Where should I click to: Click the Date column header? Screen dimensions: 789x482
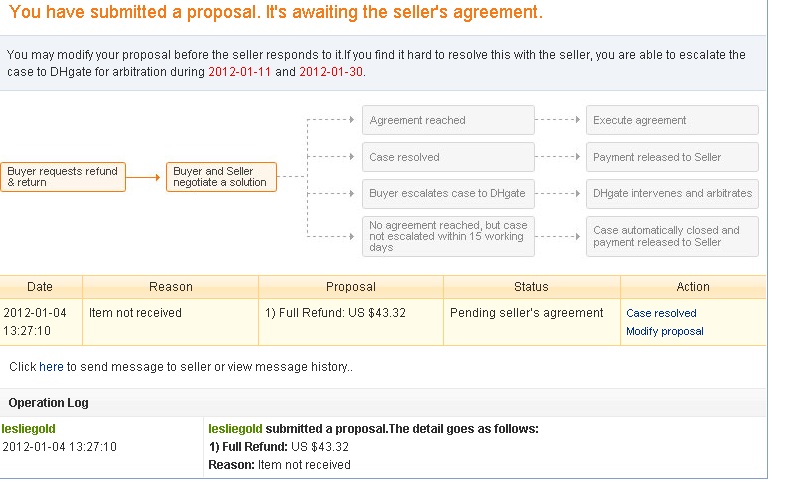click(40, 287)
